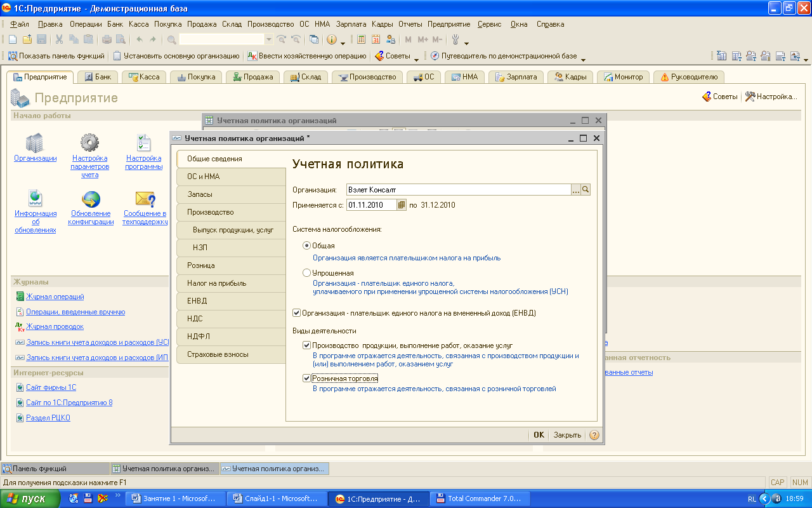Image resolution: width=812 pixels, height=508 pixels.
Task: Click the Применяется с date field
Action: tap(372, 205)
